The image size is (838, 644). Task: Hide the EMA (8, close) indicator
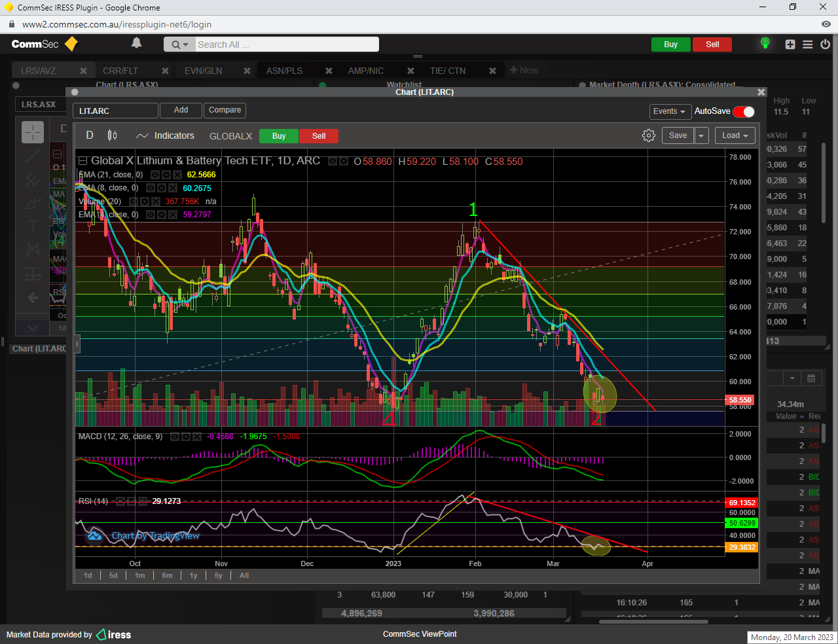tap(151, 188)
